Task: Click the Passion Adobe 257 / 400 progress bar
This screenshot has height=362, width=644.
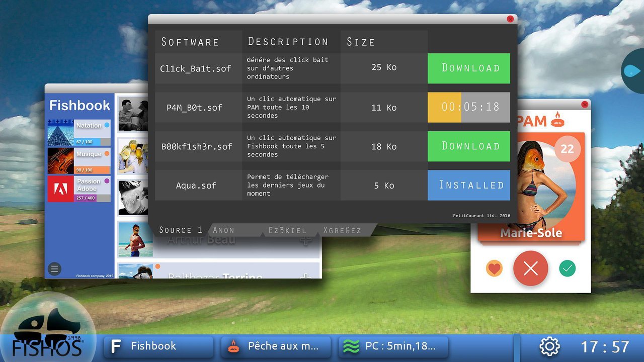Action: click(x=93, y=198)
